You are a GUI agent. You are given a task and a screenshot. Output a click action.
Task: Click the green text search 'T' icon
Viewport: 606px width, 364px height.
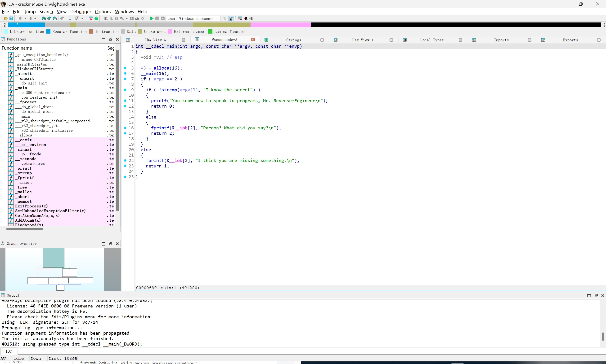coord(49,18)
